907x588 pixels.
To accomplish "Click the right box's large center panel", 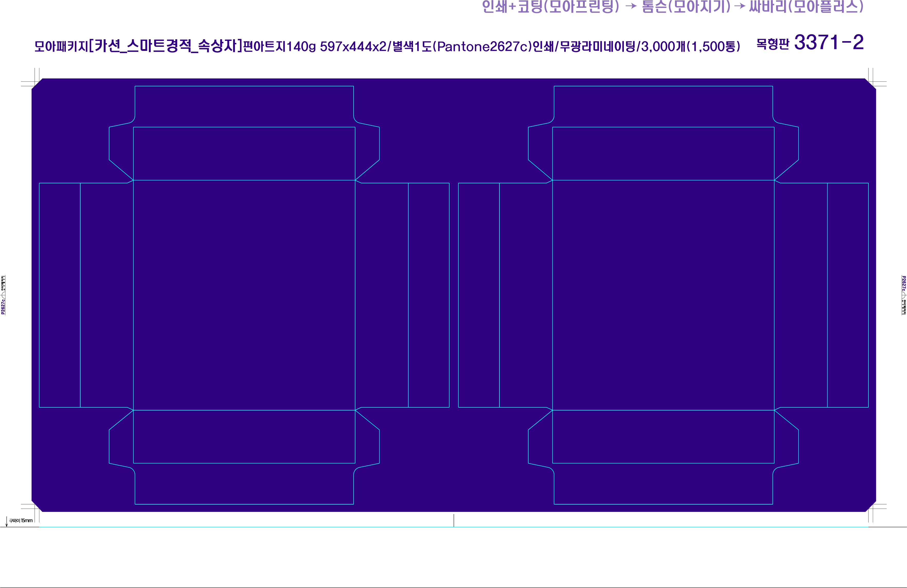I will [663, 295].
